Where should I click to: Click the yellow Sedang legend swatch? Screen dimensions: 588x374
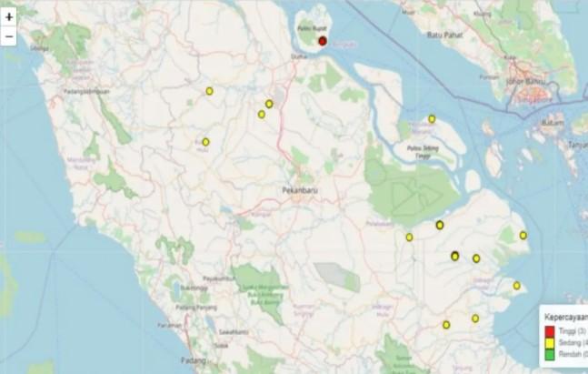pos(549,342)
